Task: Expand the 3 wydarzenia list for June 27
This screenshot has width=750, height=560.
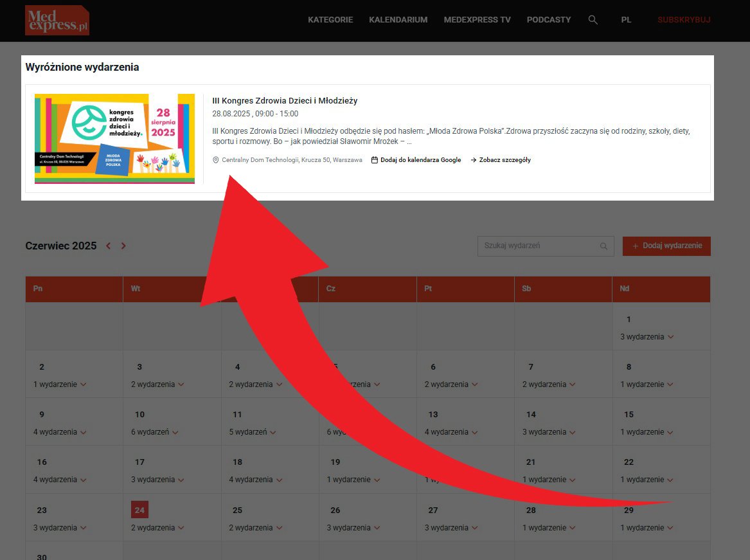Action: click(x=451, y=527)
